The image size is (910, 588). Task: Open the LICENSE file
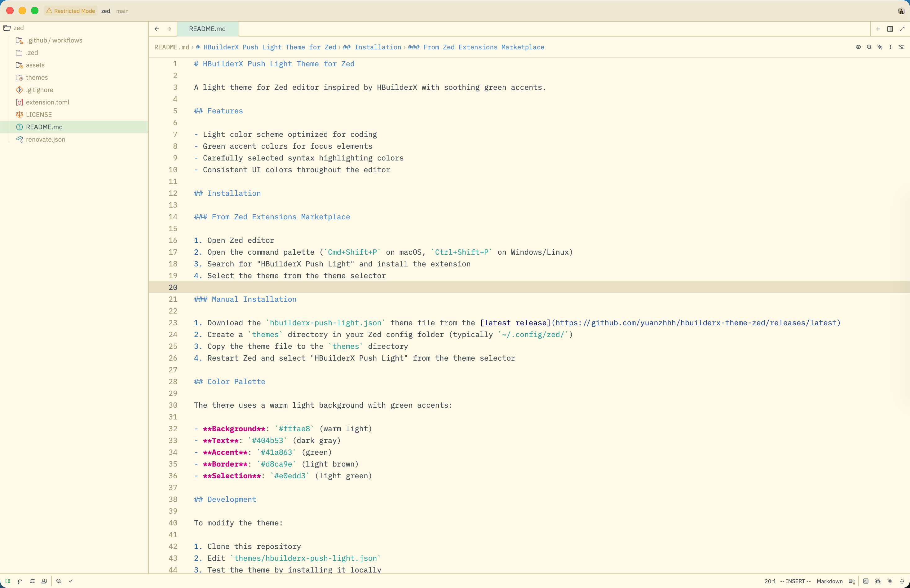click(x=74, y=115)
